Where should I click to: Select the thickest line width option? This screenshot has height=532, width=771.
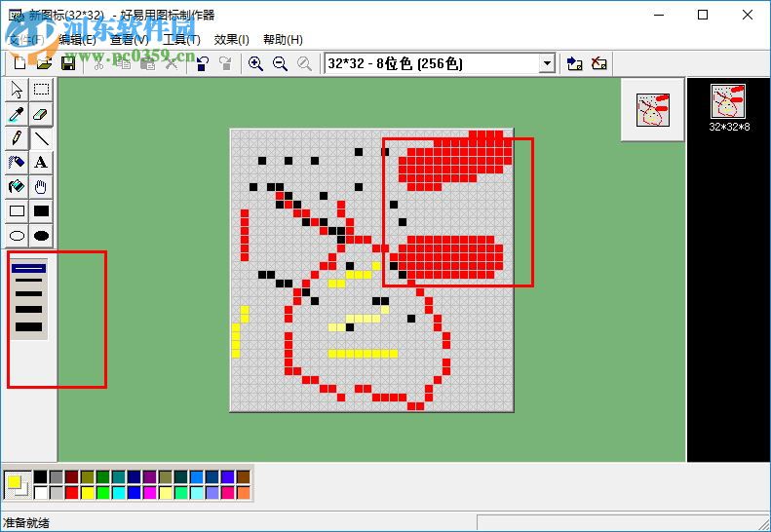click(x=28, y=327)
